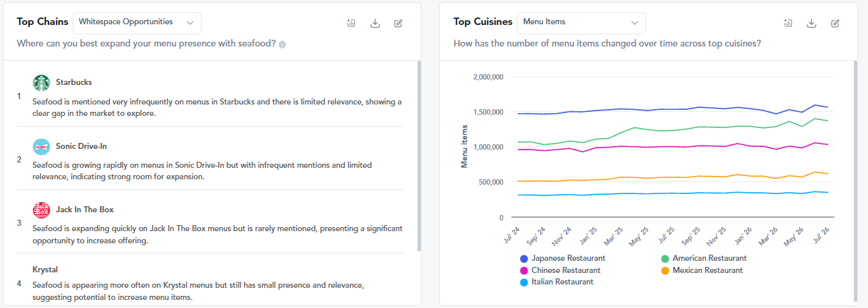Select the Starbucks chain name
This screenshot has height=308, width=868.
(x=74, y=82)
